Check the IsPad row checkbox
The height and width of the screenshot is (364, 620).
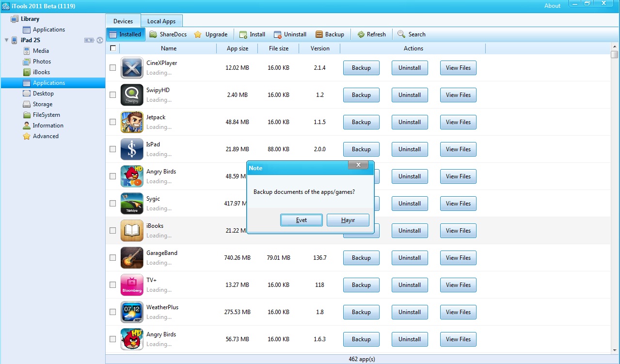112,149
